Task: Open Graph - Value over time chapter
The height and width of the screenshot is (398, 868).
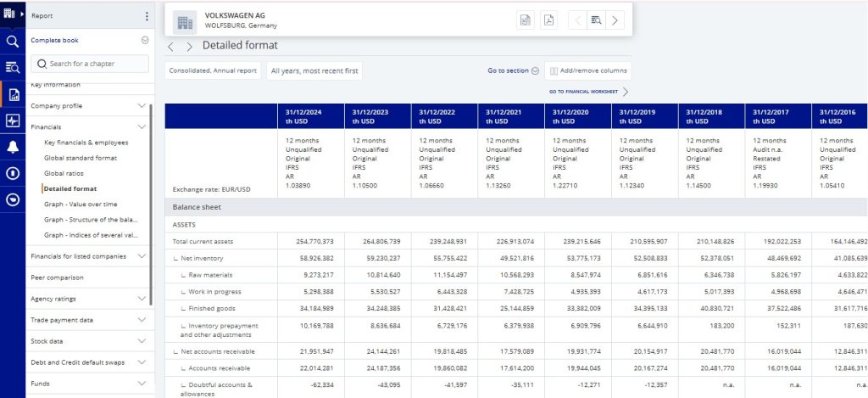Action: [81, 204]
